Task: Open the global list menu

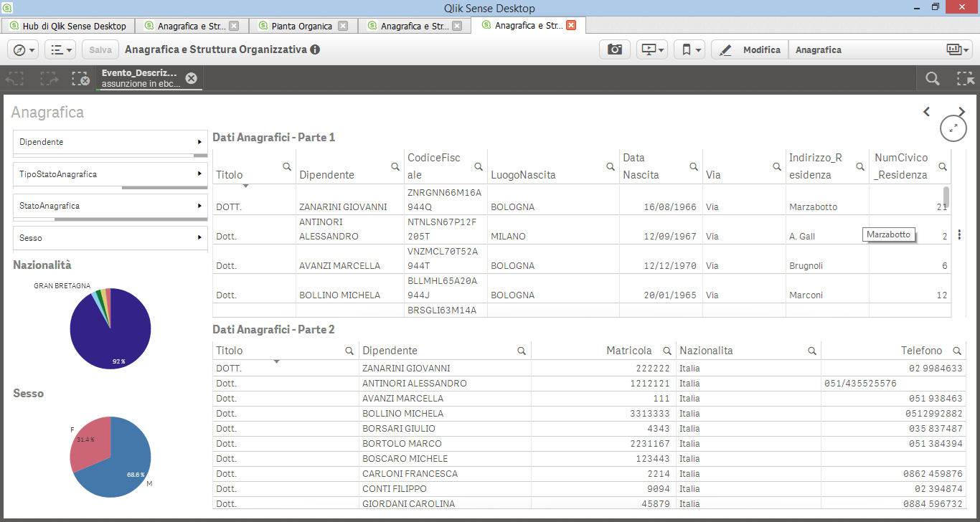Action: [60, 49]
